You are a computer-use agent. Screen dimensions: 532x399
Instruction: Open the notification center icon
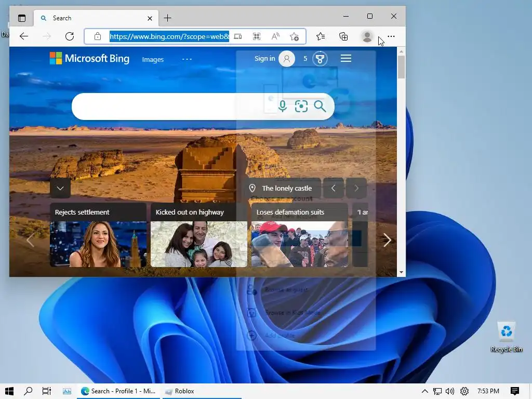(515, 391)
